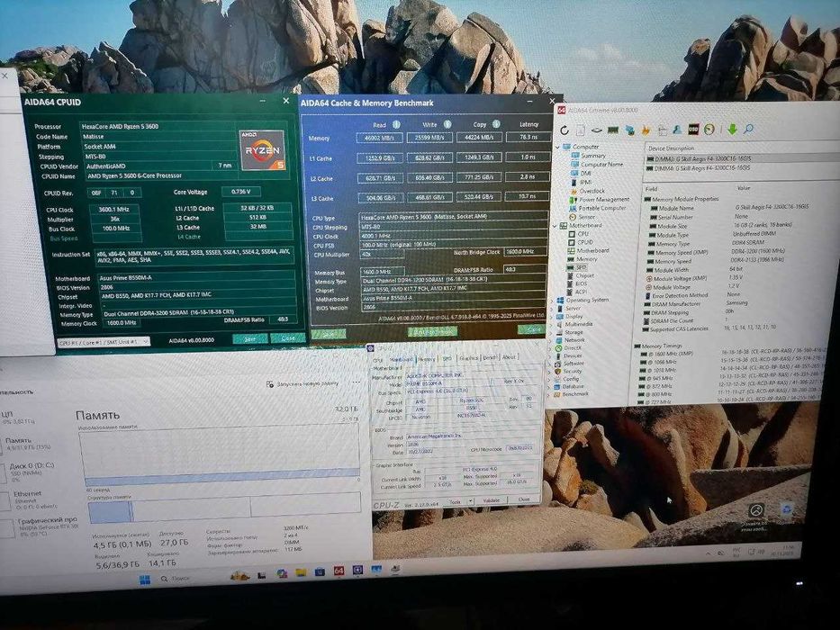This screenshot has height=630, width=840.
Task: Click the Validate button in CPU-Z
Action: (x=492, y=500)
